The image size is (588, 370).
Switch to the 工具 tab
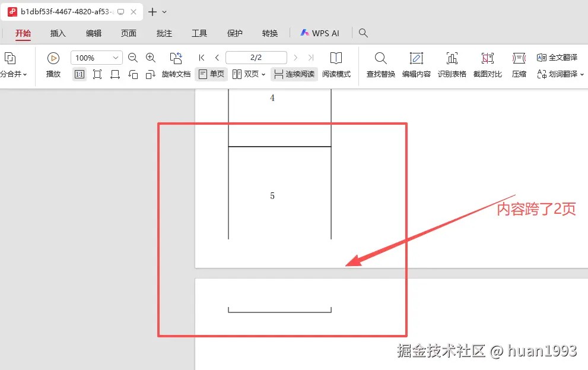pyautogui.click(x=199, y=33)
